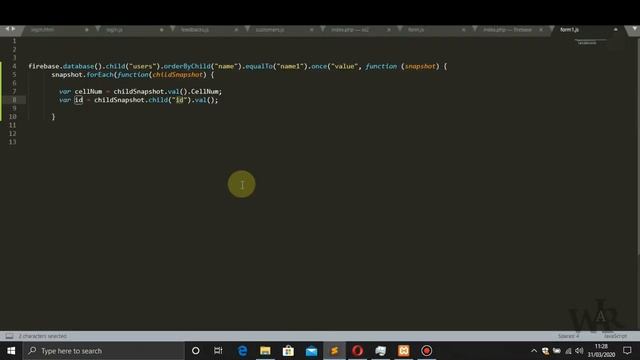Select the active form1.js tab

[x=569, y=30]
